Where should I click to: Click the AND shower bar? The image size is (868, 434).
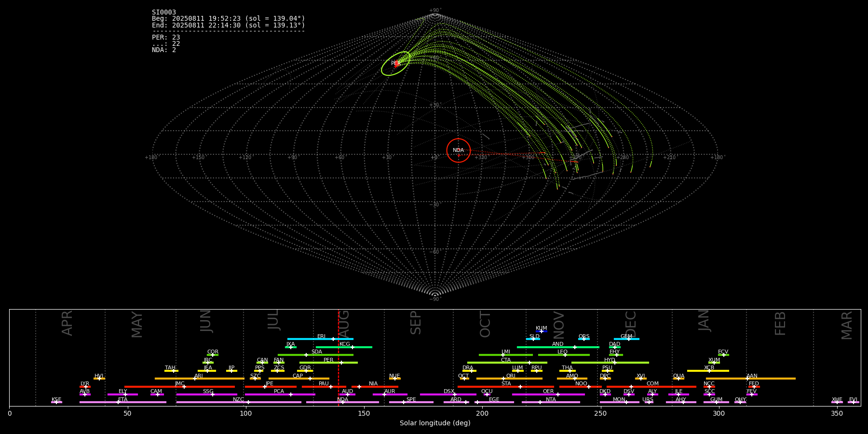tap(558, 347)
